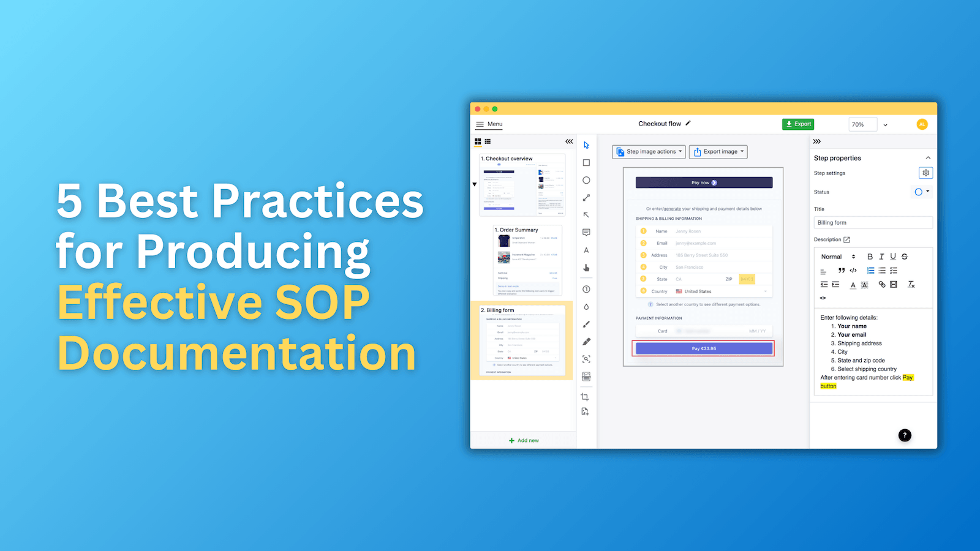Select the image frame tool below magnifier

[x=586, y=377]
